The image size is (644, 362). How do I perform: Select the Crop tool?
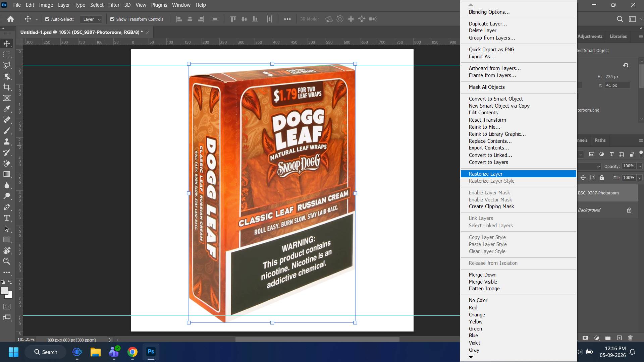coord(7,87)
